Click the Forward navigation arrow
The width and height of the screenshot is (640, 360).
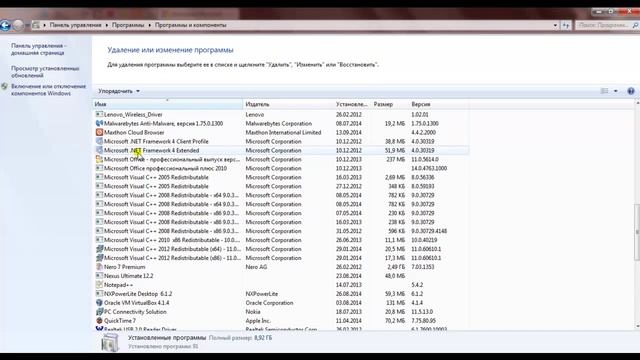tap(18, 25)
